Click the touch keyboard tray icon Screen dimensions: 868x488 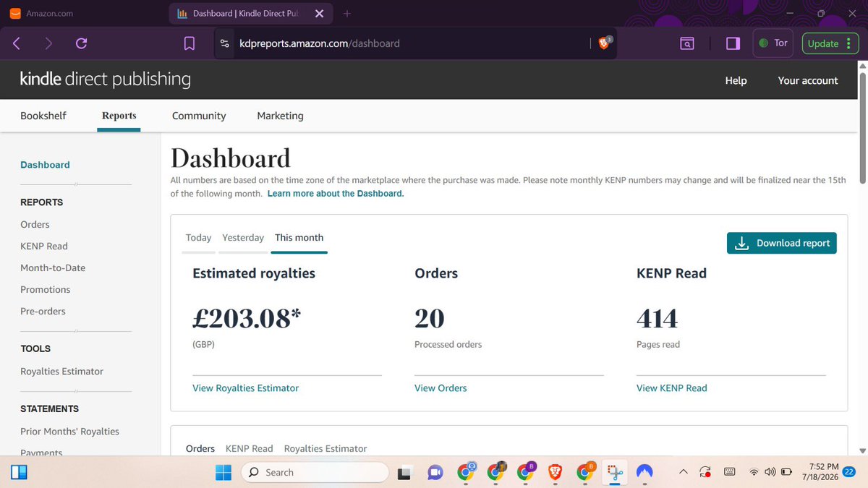click(x=730, y=472)
